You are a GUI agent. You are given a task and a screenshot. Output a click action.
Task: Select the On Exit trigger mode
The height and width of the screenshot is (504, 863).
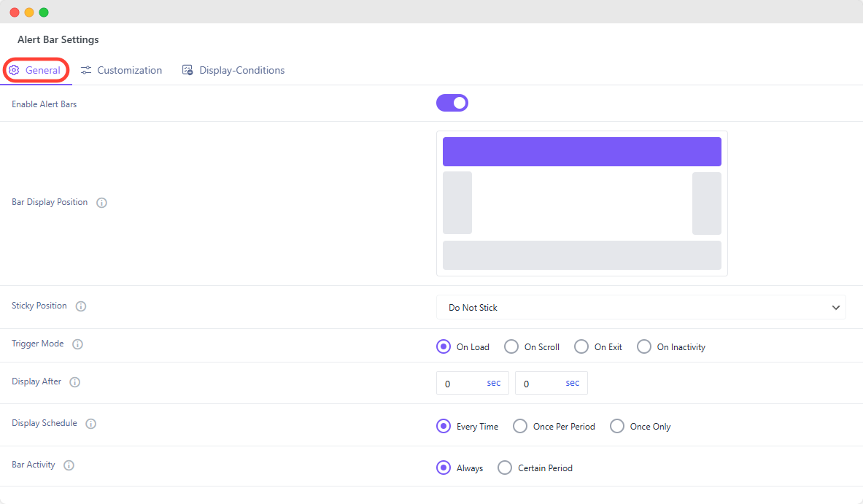pos(582,347)
